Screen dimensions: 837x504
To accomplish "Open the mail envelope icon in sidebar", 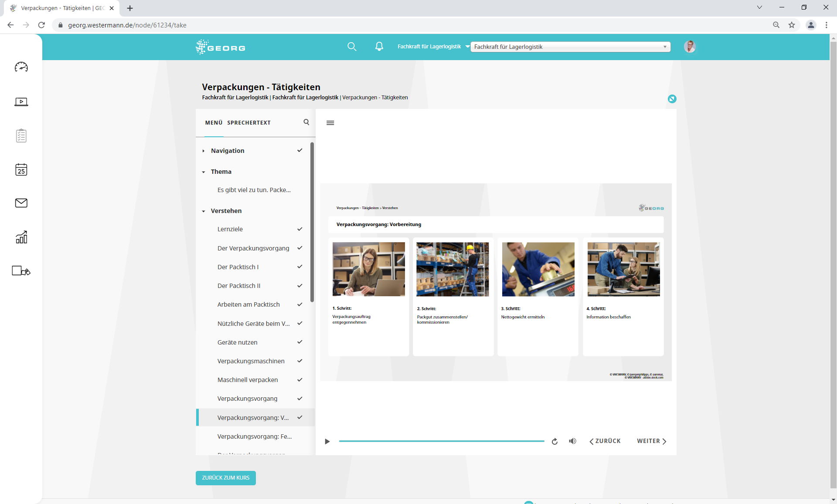I will click(21, 203).
